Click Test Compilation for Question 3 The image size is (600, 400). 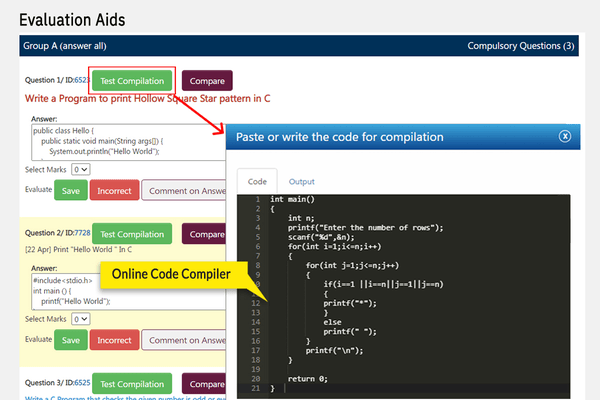click(133, 382)
